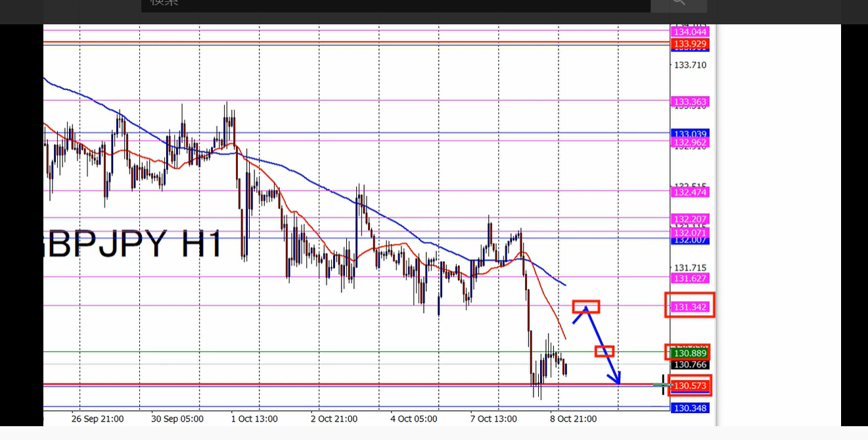The width and height of the screenshot is (868, 440).
Task: Select the blue 133.039 price label
Action: pos(690,134)
